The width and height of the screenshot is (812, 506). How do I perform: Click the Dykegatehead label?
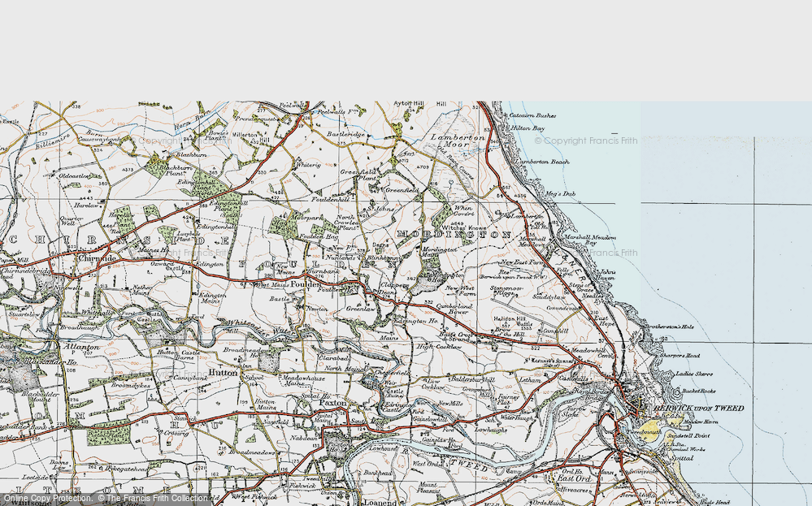(x=126, y=469)
